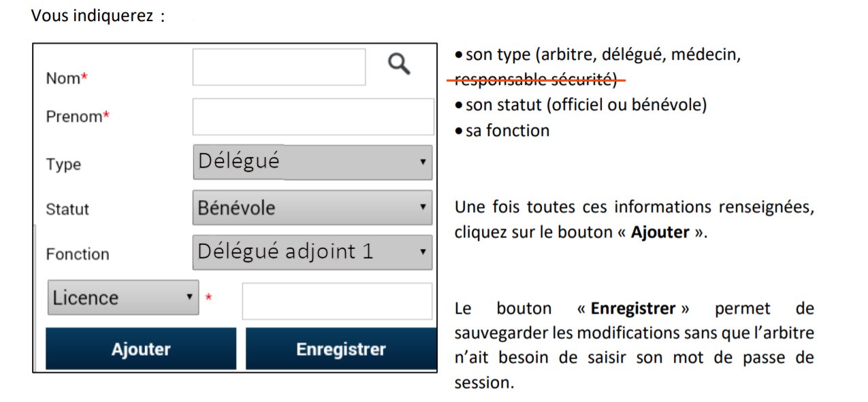Click the bold Enregistrer word in paragraph
868x402 pixels.
point(633,308)
